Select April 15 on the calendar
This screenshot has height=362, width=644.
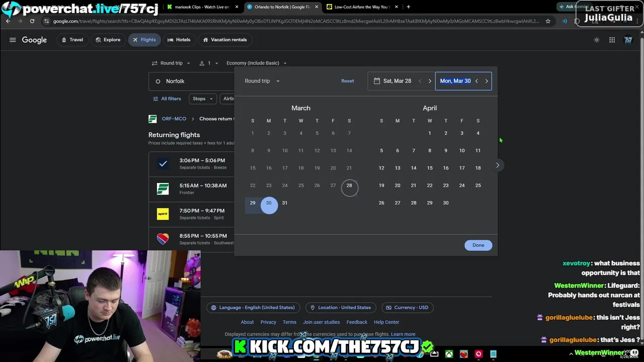430,168
